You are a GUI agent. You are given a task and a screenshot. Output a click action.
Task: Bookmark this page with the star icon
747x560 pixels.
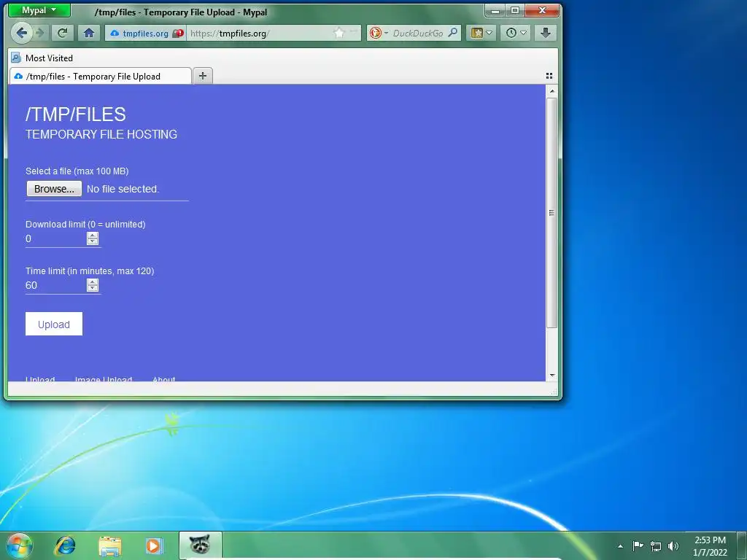click(338, 33)
